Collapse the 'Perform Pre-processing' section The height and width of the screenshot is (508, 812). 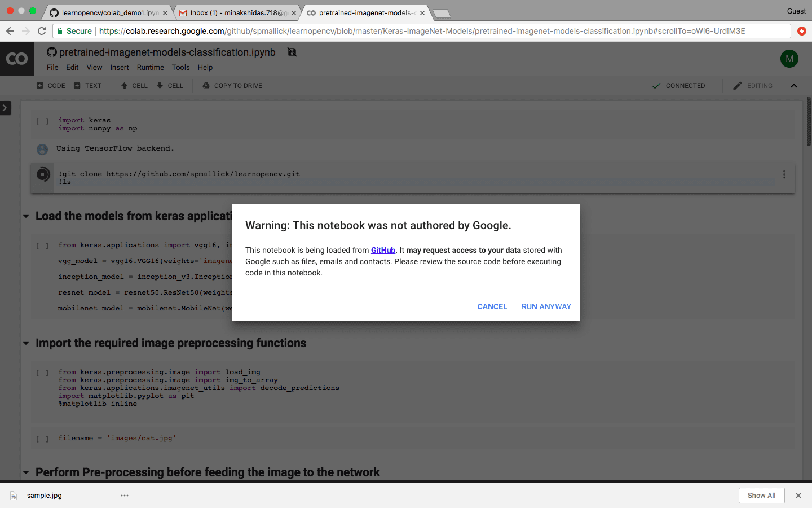(x=26, y=472)
